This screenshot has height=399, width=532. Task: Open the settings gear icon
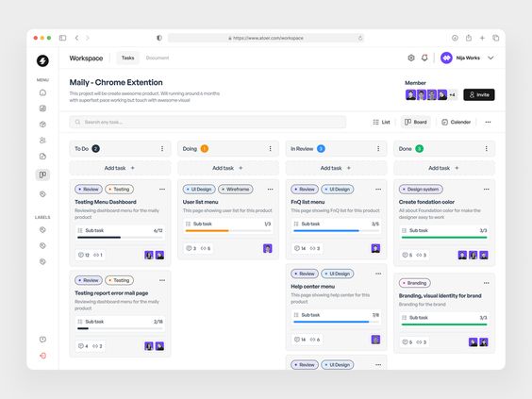411,58
